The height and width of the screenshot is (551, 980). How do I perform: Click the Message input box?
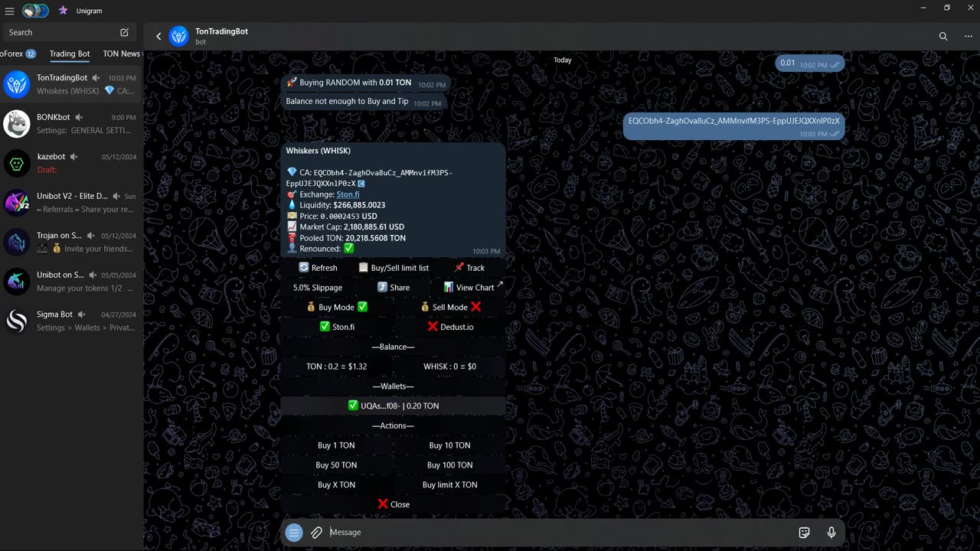point(559,533)
